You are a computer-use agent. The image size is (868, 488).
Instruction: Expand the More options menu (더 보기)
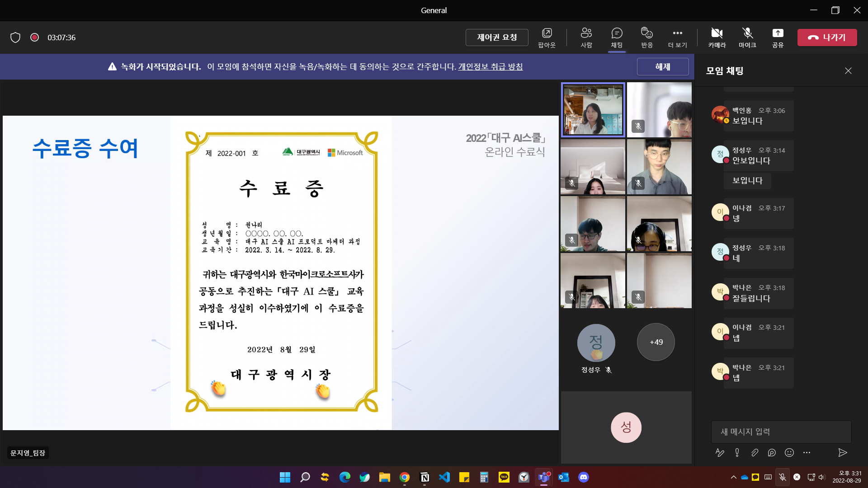tap(677, 37)
